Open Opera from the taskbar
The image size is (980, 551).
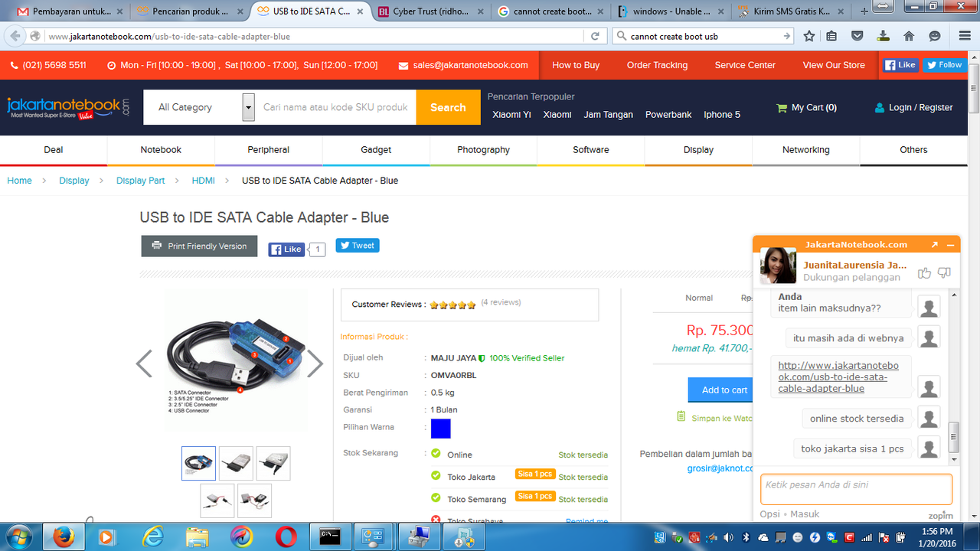coord(286,536)
